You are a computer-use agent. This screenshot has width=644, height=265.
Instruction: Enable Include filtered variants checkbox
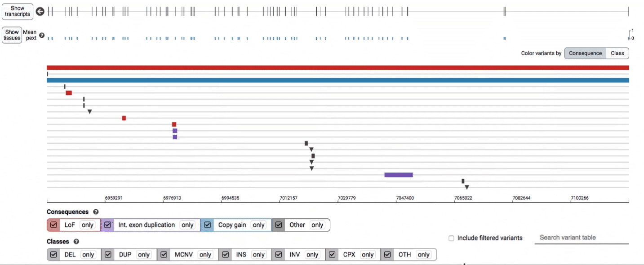pos(451,238)
